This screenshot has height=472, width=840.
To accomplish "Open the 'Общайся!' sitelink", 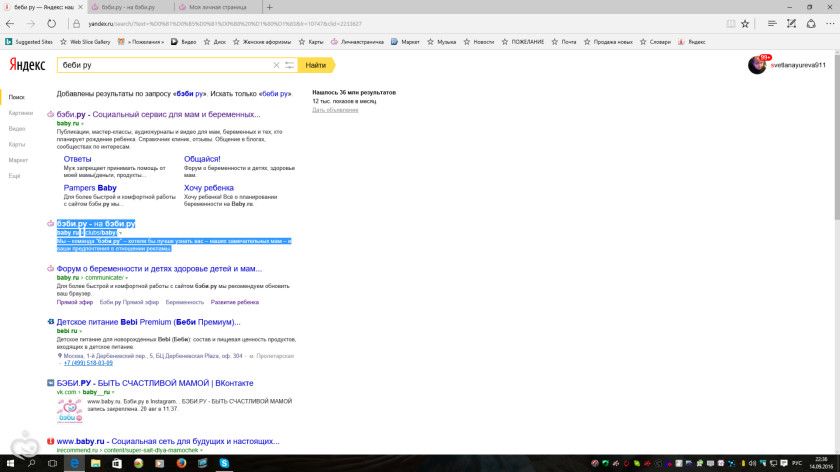I will (202, 159).
